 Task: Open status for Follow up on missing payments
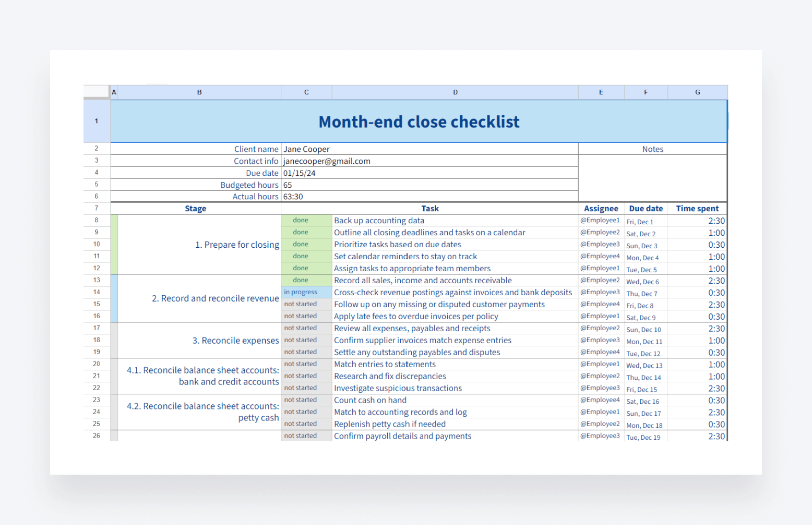pos(306,304)
